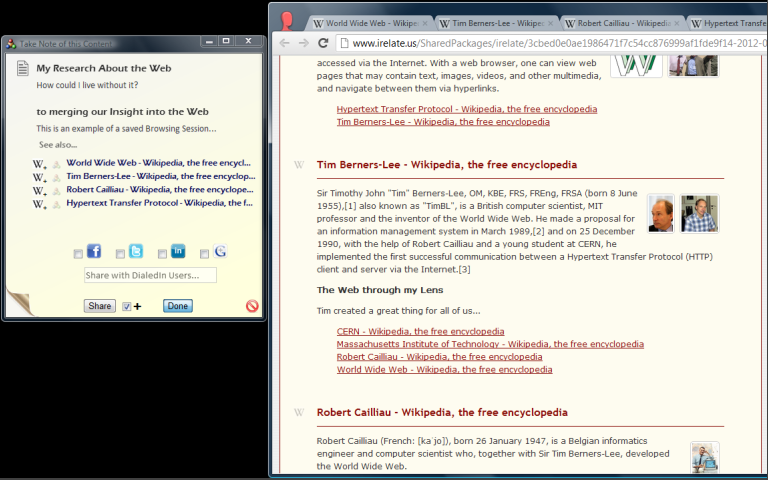Click the plus icon next to Share checkbox
Screen dimensions: 768x480
[x=138, y=307]
